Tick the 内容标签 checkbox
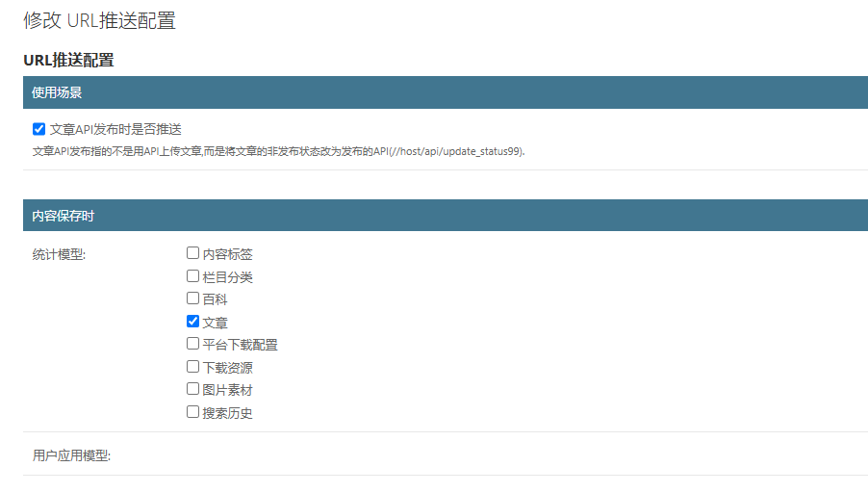 point(193,253)
